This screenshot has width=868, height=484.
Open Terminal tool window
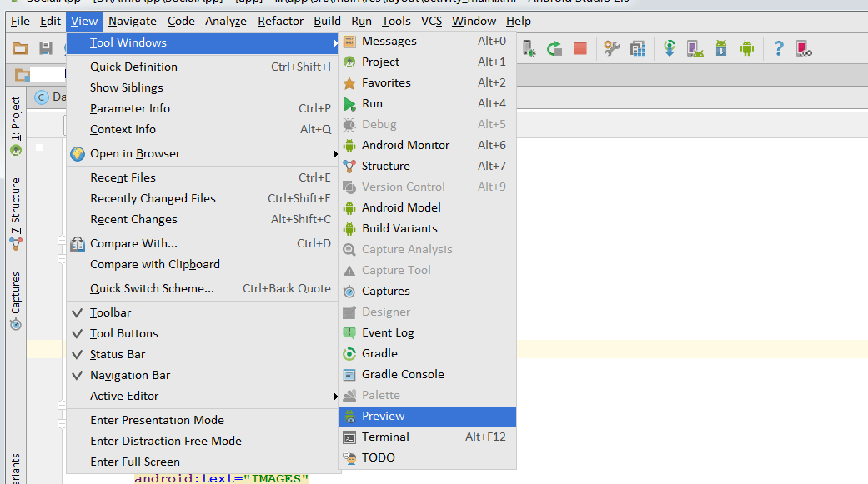tap(427, 437)
